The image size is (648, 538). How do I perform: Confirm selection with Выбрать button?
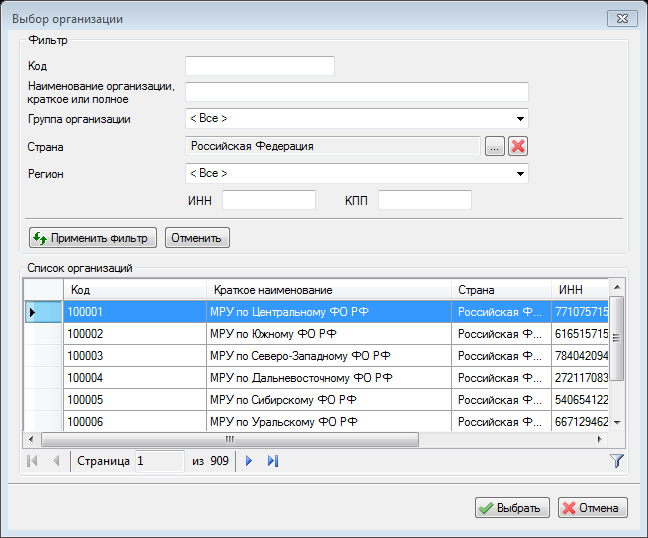tap(512, 508)
